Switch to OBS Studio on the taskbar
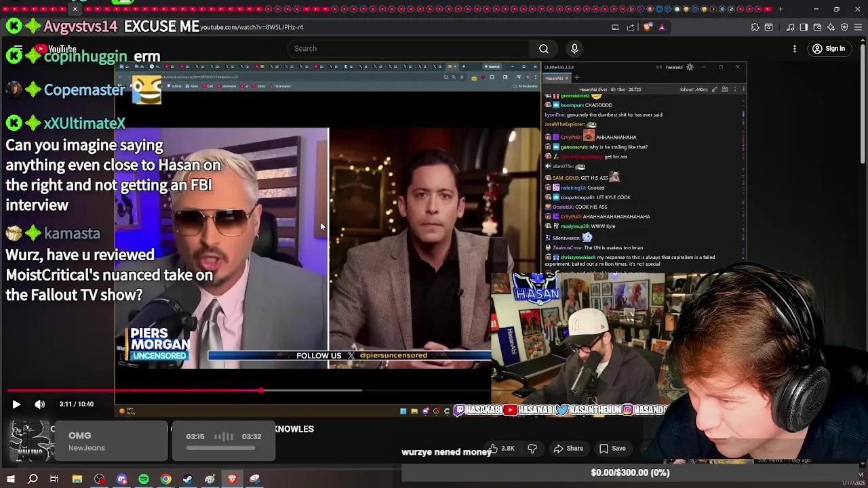868x488 pixels. point(100,479)
